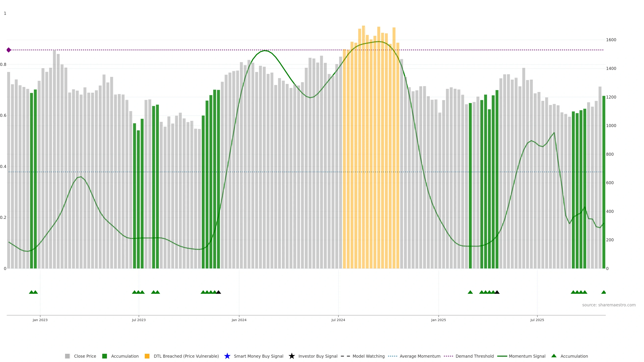Click the Jan 2023 axis label
Viewport: 644px width, 362px height.
(40, 320)
